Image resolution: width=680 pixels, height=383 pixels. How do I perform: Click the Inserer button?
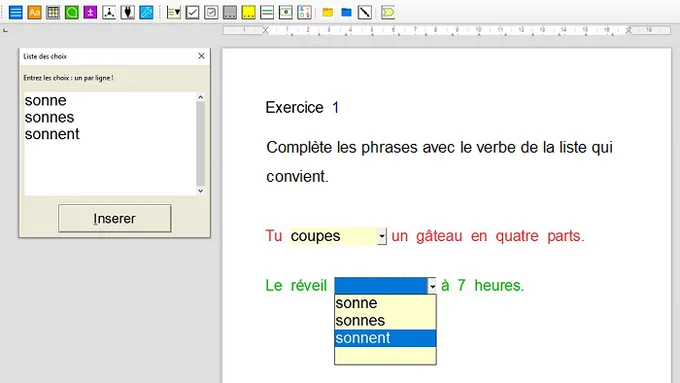(x=114, y=218)
